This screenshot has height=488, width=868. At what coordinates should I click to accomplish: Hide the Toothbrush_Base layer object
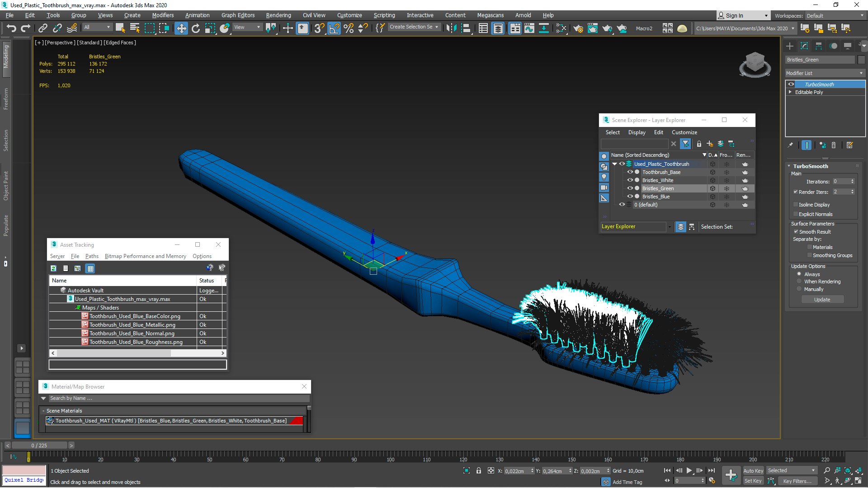point(630,172)
